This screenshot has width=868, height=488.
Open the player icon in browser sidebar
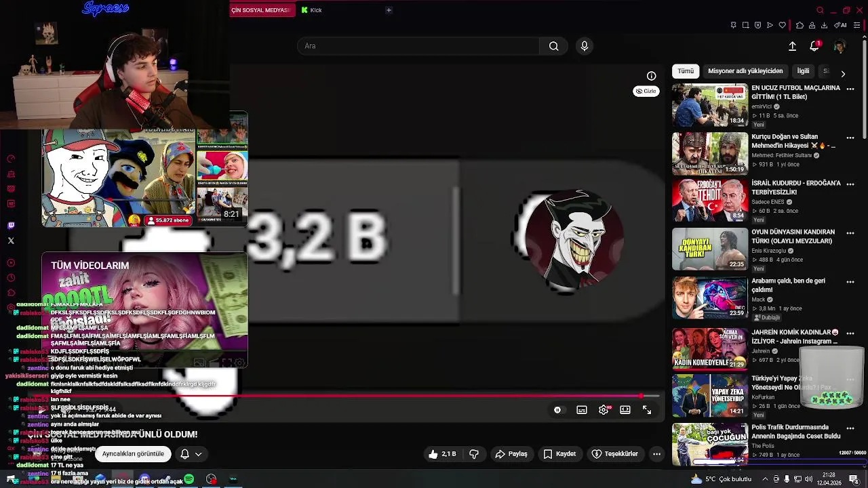tap(11, 263)
